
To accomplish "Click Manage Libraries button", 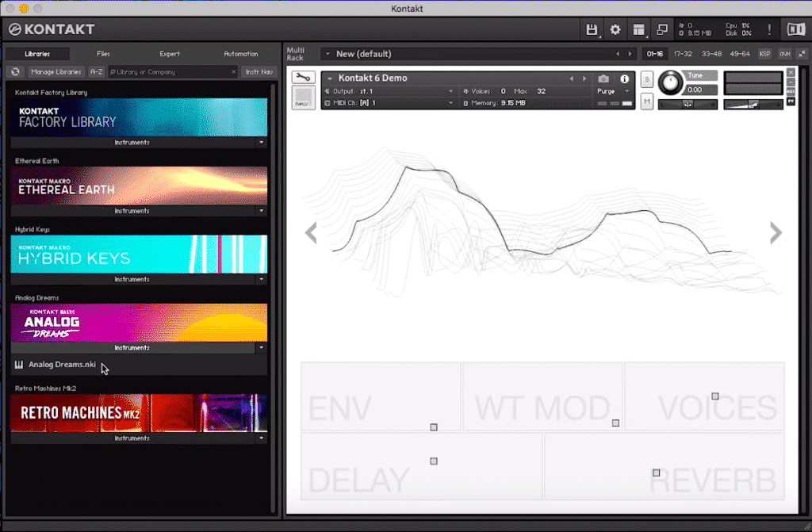I will [56, 72].
